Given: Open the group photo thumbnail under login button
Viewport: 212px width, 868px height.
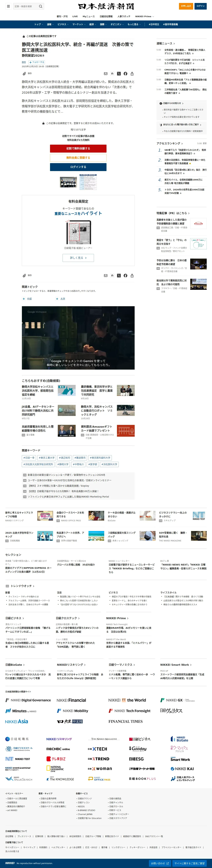Looking at the screenshot, I should click(x=68, y=182).
